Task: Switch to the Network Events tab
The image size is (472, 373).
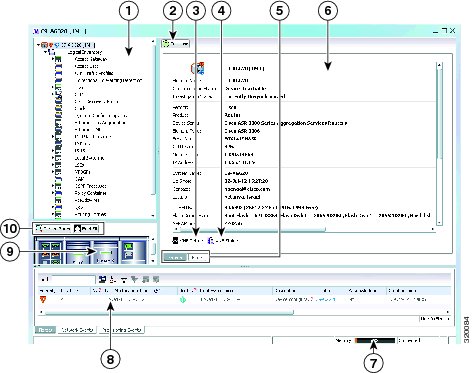Action: [x=77, y=330]
